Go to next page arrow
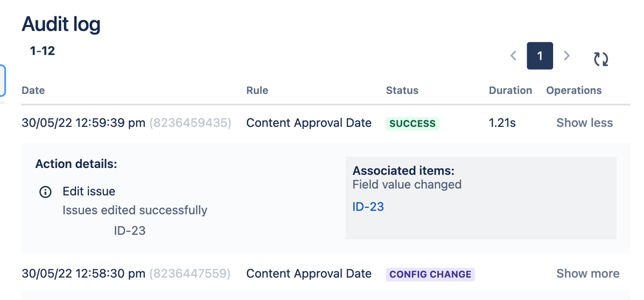644x300 pixels. click(x=567, y=56)
